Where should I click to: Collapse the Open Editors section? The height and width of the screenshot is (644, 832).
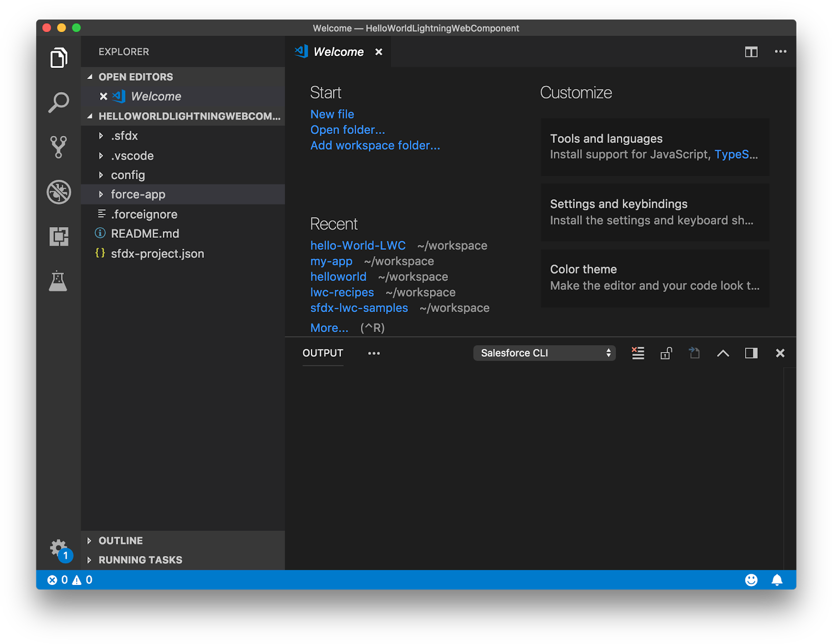click(x=183, y=77)
